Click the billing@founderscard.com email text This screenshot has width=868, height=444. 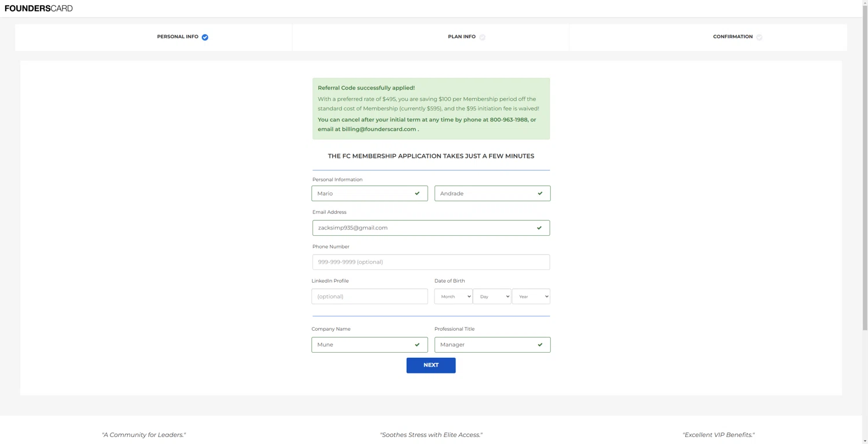click(x=379, y=129)
